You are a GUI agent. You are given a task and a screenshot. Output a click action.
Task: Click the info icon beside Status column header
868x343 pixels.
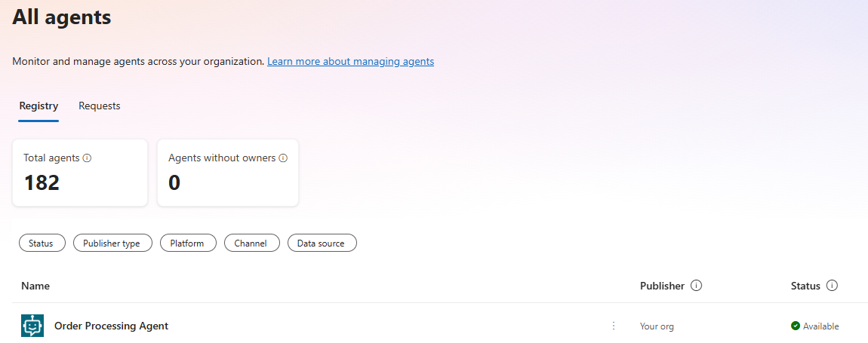832,286
